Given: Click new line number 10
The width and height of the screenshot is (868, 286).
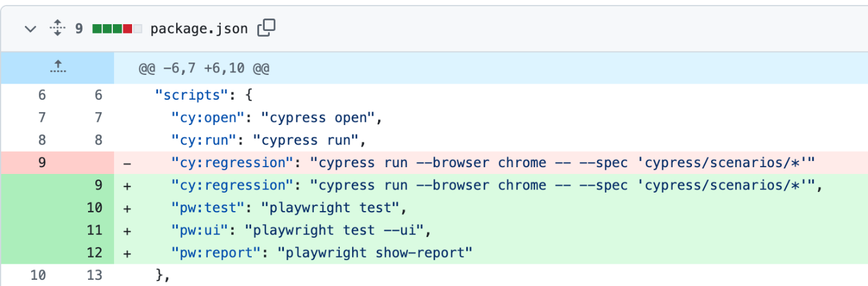Looking at the screenshot, I should [94, 208].
